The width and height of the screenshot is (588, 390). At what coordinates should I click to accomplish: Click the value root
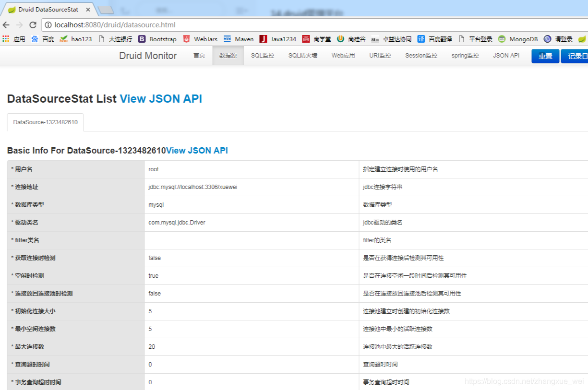point(154,169)
